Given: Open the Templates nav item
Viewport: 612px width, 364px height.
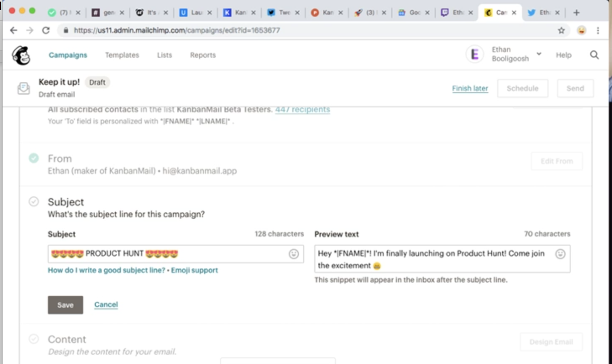Looking at the screenshot, I should point(122,55).
